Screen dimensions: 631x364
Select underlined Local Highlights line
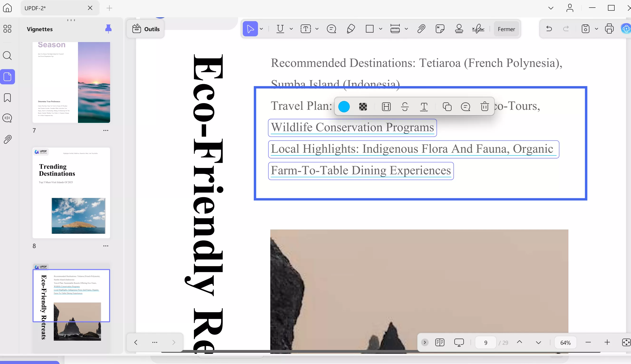click(x=414, y=149)
